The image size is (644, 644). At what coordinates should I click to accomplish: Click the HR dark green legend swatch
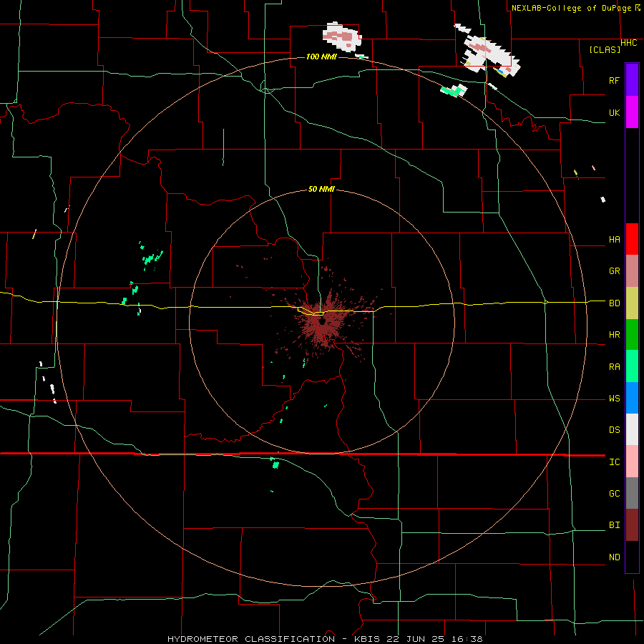pyautogui.click(x=632, y=335)
